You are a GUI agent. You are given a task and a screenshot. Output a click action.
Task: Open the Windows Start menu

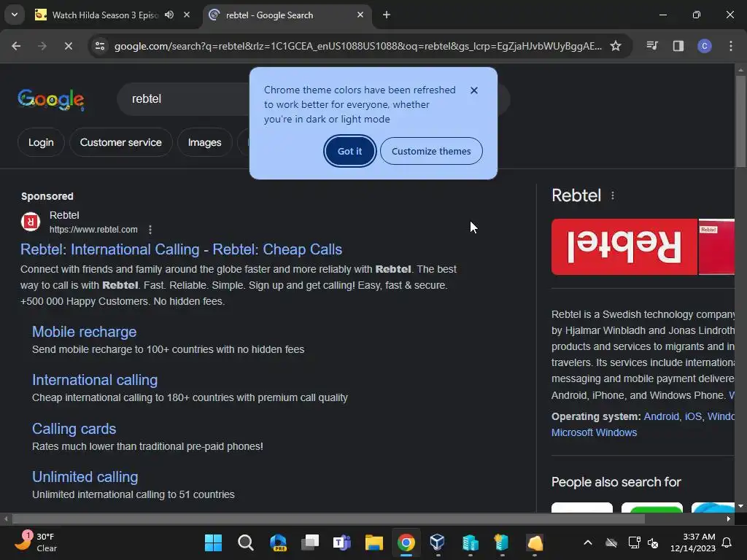pos(214,542)
